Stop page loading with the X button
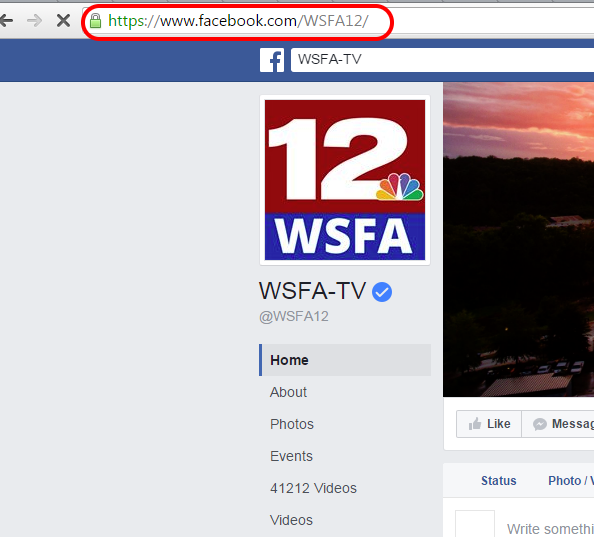This screenshot has width=594, height=537. [63, 20]
